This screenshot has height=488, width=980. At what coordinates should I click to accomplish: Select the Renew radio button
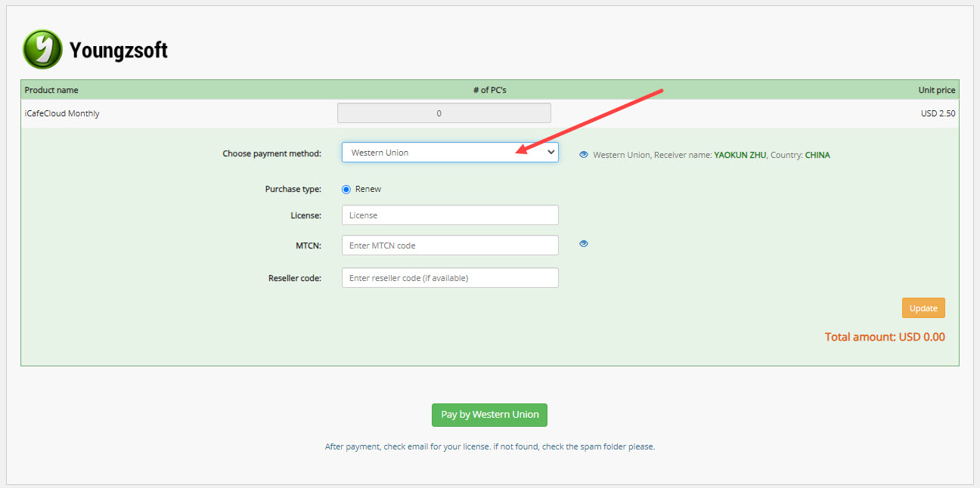coord(346,190)
